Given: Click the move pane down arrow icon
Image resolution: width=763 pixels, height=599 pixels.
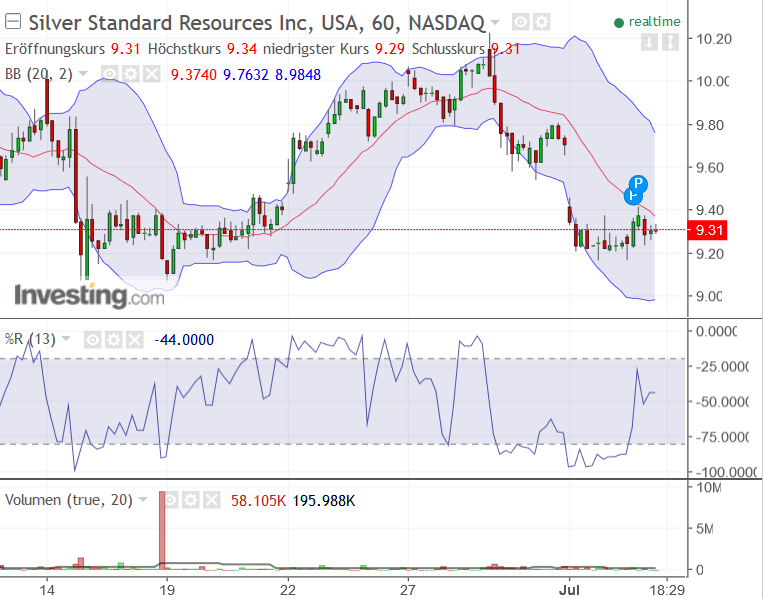Looking at the screenshot, I should [x=649, y=42].
